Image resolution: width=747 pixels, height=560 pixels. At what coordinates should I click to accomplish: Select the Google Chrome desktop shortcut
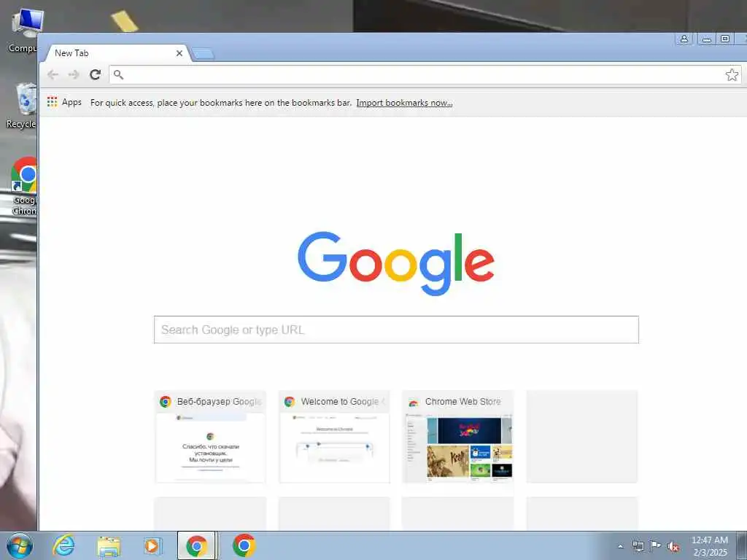(x=24, y=186)
